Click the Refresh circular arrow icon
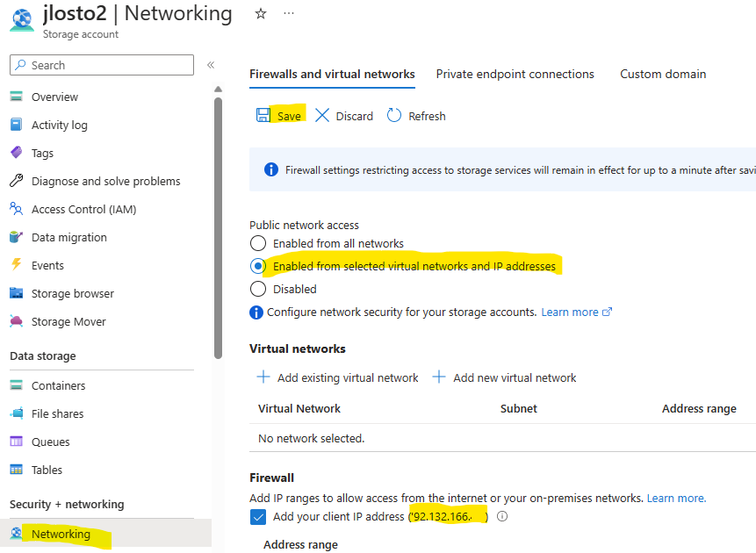The width and height of the screenshot is (756, 553). tap(394, 115)
